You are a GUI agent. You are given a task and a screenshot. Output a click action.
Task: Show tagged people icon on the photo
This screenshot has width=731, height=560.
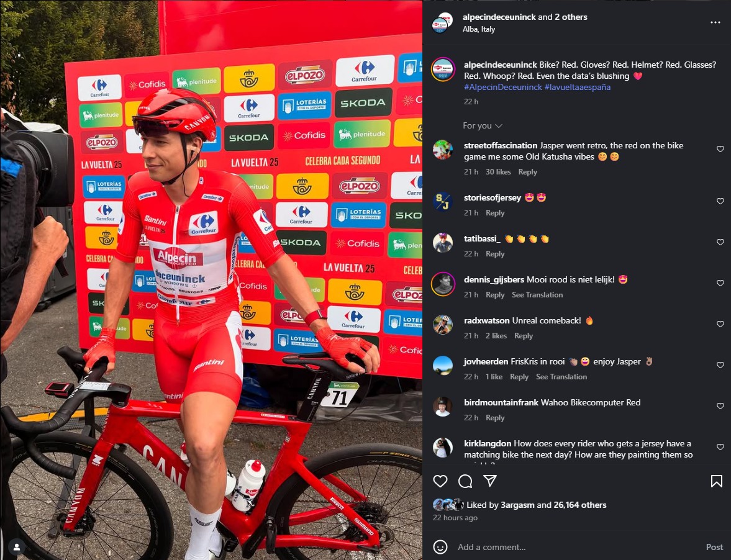pyautogui.click(x=17, y=546)
